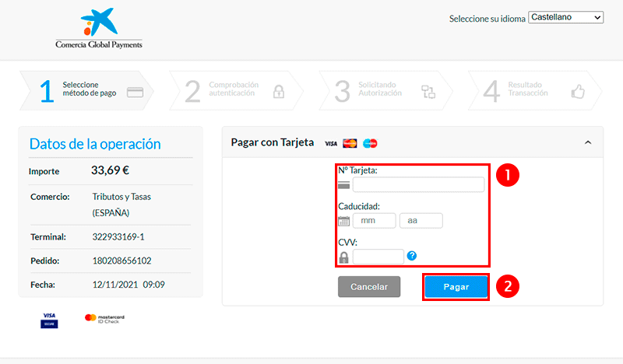This screenshot has width=623, height=364.
Task: Click the CVV help question mark icon
Action: 412,256
